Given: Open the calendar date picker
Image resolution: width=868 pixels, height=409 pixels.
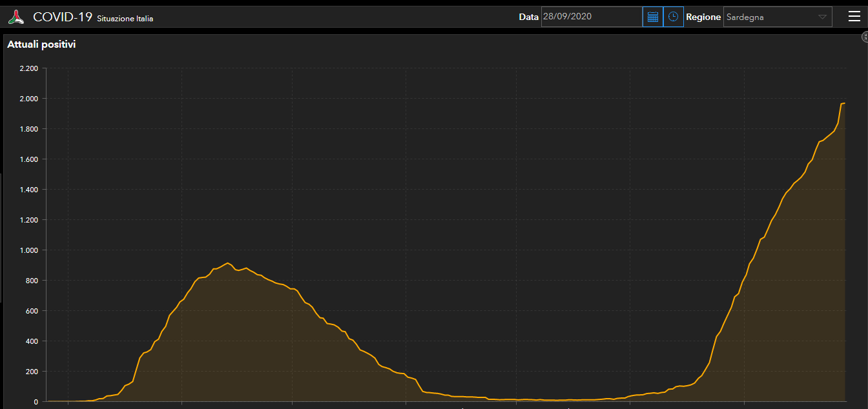Looking at the screenshot, I should (653, 17).
